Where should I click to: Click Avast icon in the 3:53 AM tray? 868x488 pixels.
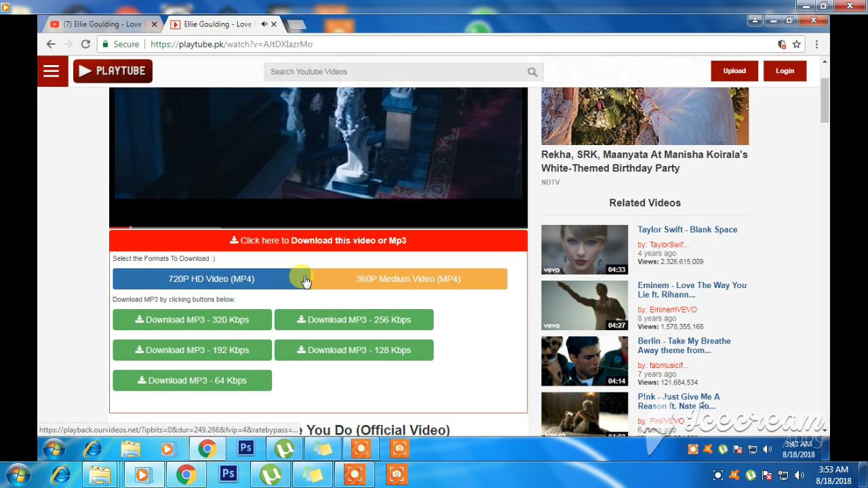click(734, 475)
